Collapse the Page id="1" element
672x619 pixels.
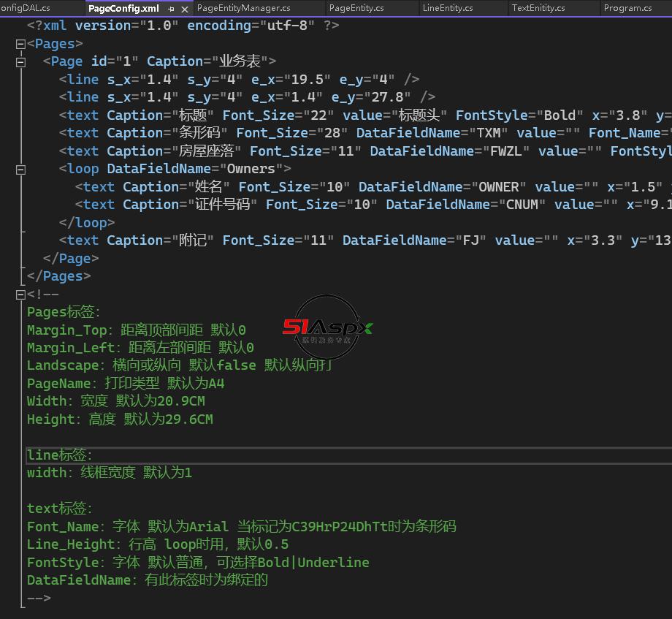20,62
